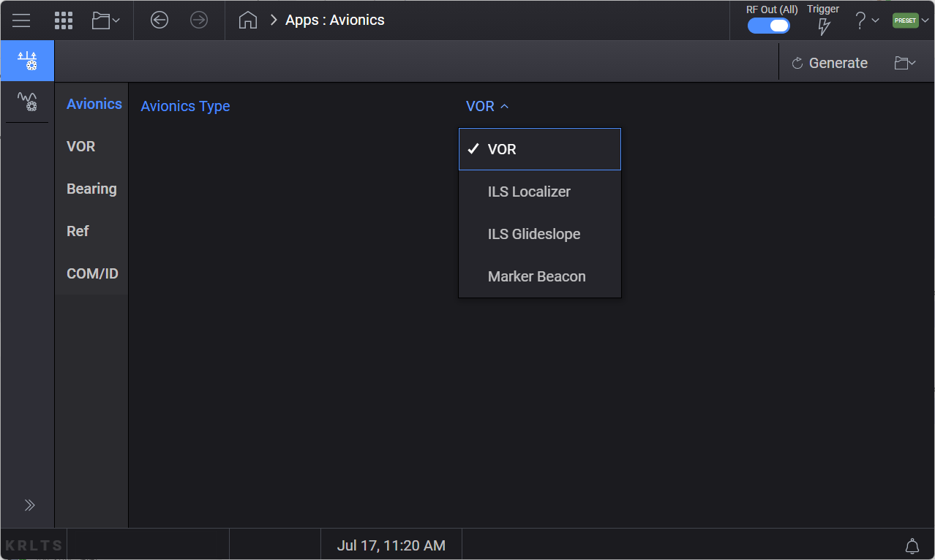Choose Marker Beacon from the list

coord(536,276)
